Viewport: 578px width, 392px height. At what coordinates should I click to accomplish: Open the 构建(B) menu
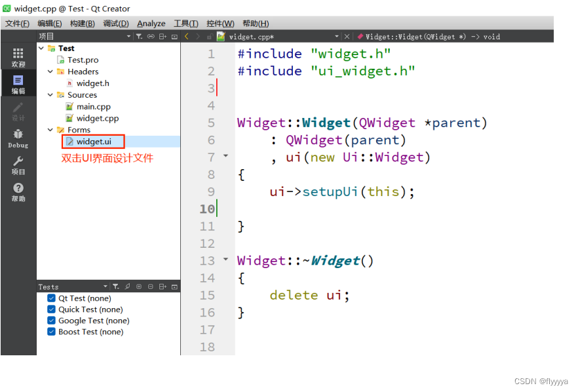(83, 24)
